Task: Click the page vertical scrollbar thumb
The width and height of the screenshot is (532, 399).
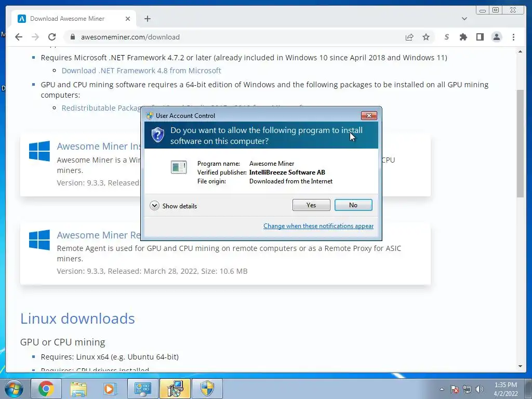Action: coord(520,143)
